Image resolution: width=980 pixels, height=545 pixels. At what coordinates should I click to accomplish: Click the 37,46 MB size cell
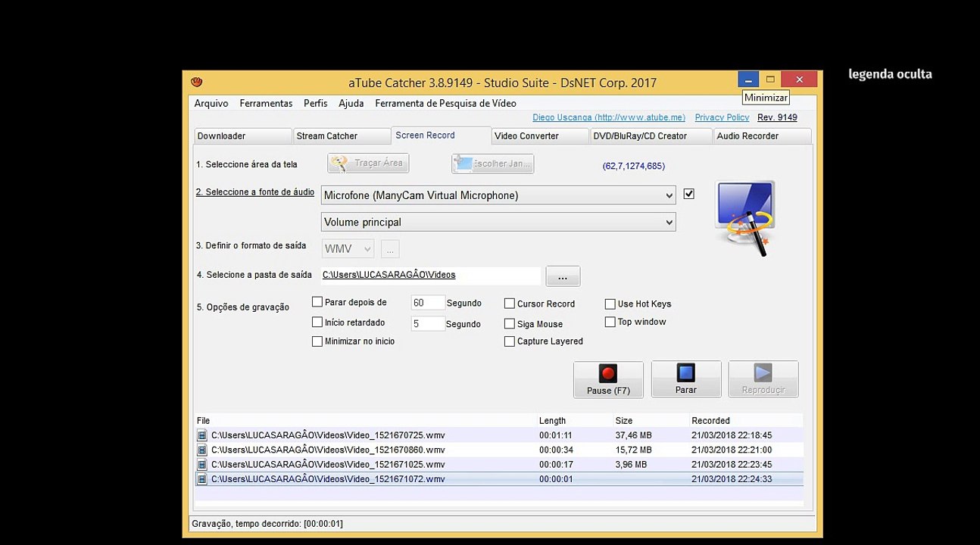pos(634,435)
